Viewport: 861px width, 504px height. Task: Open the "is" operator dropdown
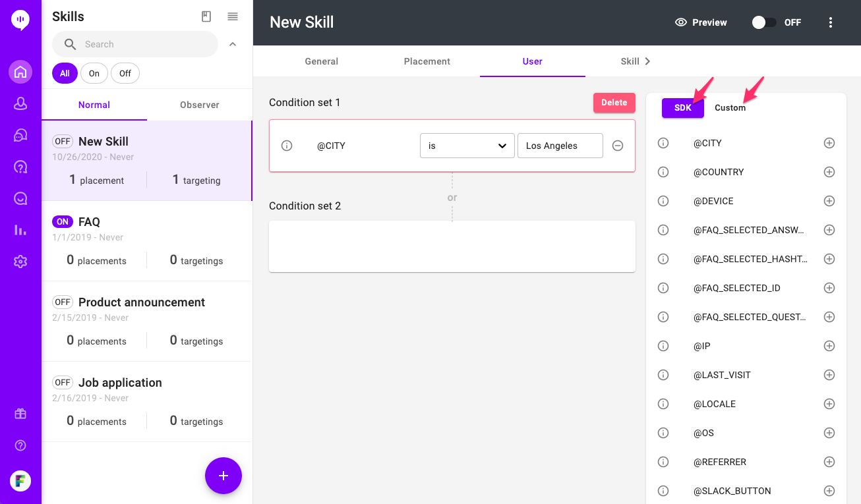(467, 146)
